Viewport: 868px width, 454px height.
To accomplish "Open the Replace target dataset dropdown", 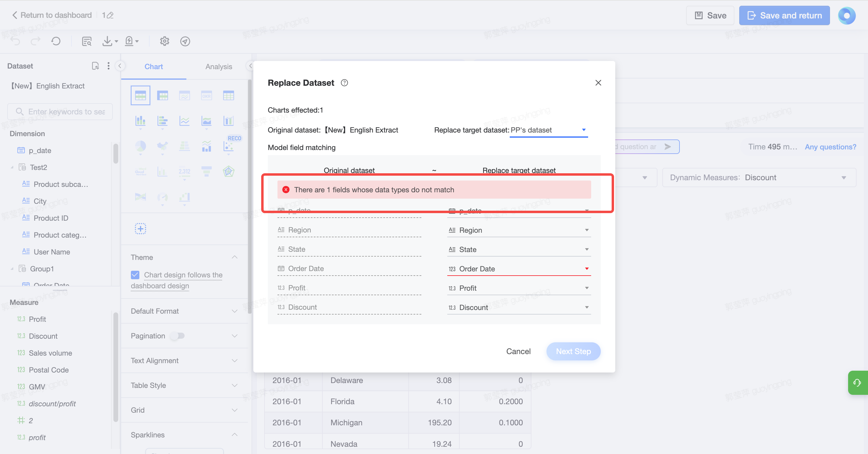I will click(x=549, y=130).
